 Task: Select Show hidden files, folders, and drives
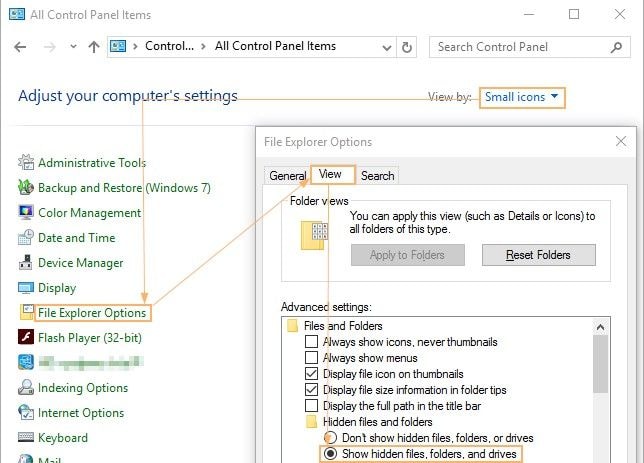point(329,454)
